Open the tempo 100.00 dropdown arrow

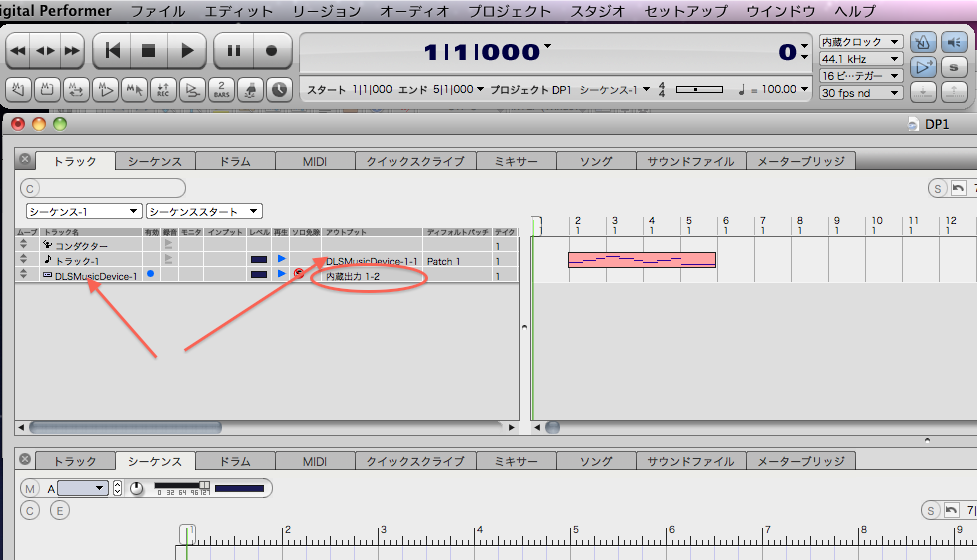(x=804, y=89)
